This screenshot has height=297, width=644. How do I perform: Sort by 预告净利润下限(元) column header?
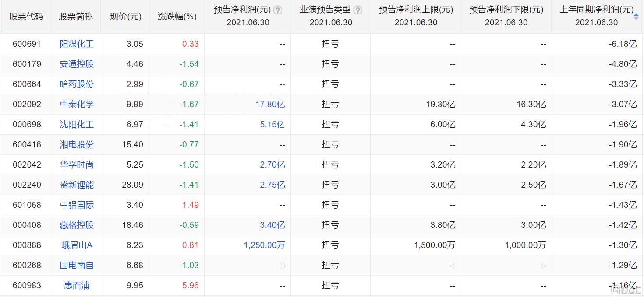click(x=506, y=10)
